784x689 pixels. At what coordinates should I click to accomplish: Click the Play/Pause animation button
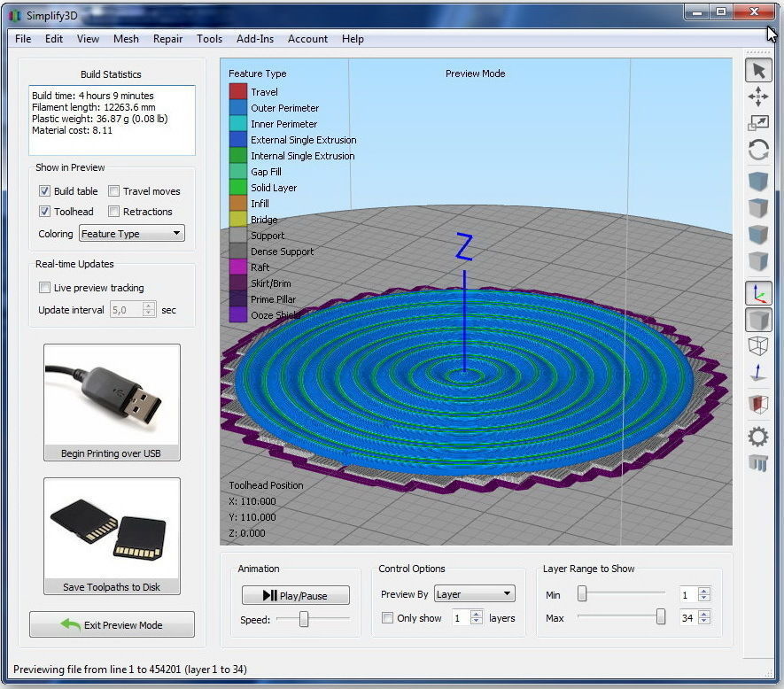[x=296, y=595]
